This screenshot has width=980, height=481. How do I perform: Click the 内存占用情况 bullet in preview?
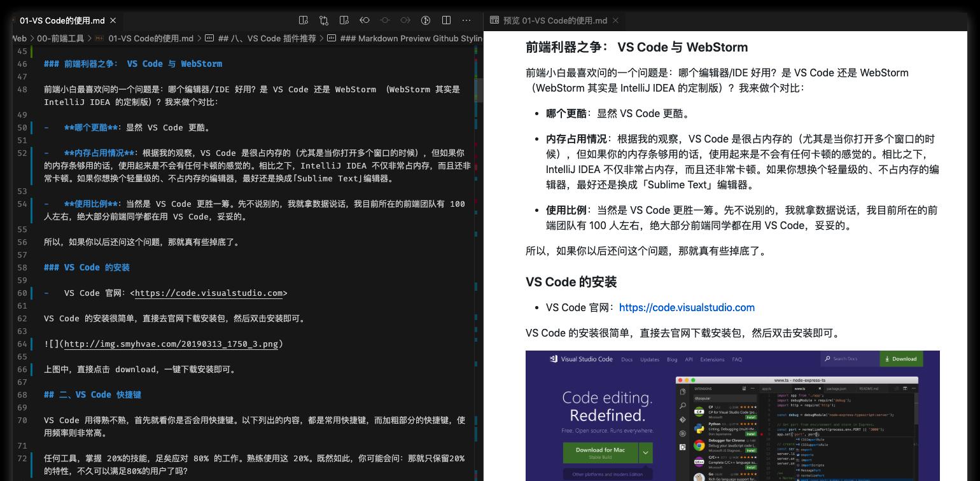pos(742,162)
